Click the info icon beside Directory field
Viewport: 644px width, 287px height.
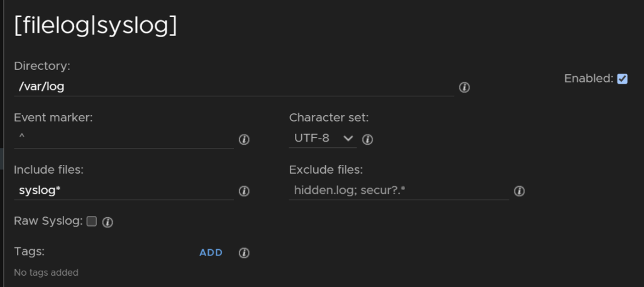click(x=464, y=87)
